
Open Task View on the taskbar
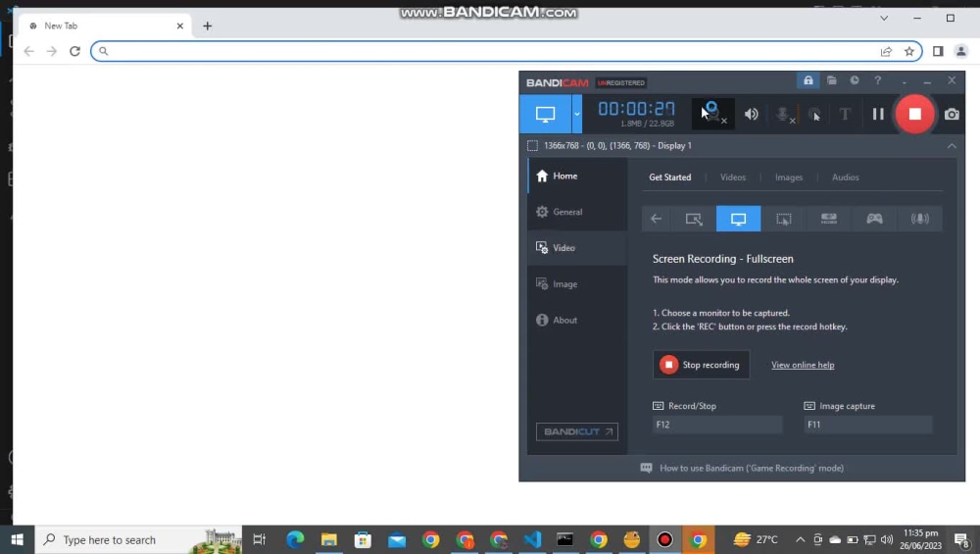pyautogui.click(x=259, y=539)
